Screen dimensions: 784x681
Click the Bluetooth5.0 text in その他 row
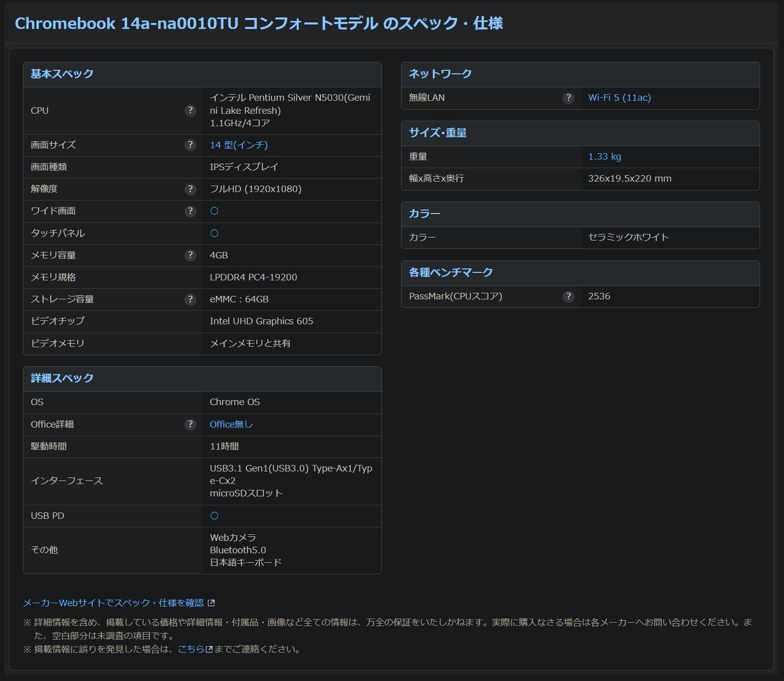(x=238, y=550)
